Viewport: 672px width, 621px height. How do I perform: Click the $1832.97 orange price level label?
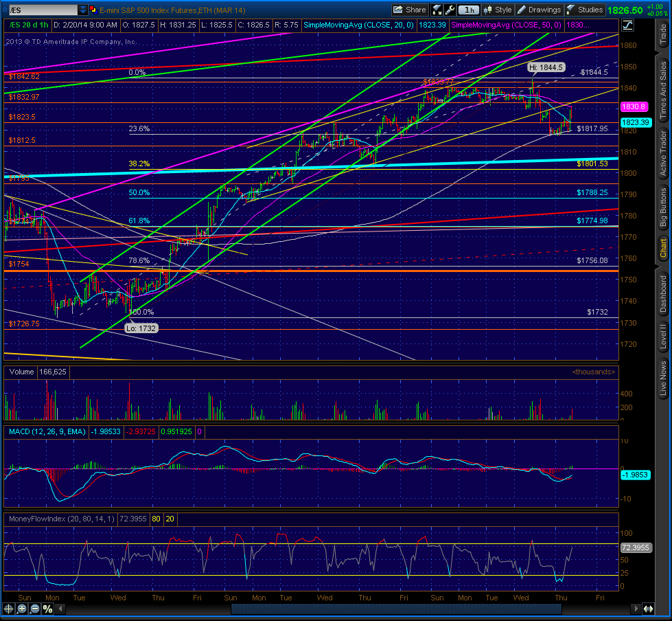[24, 98]
